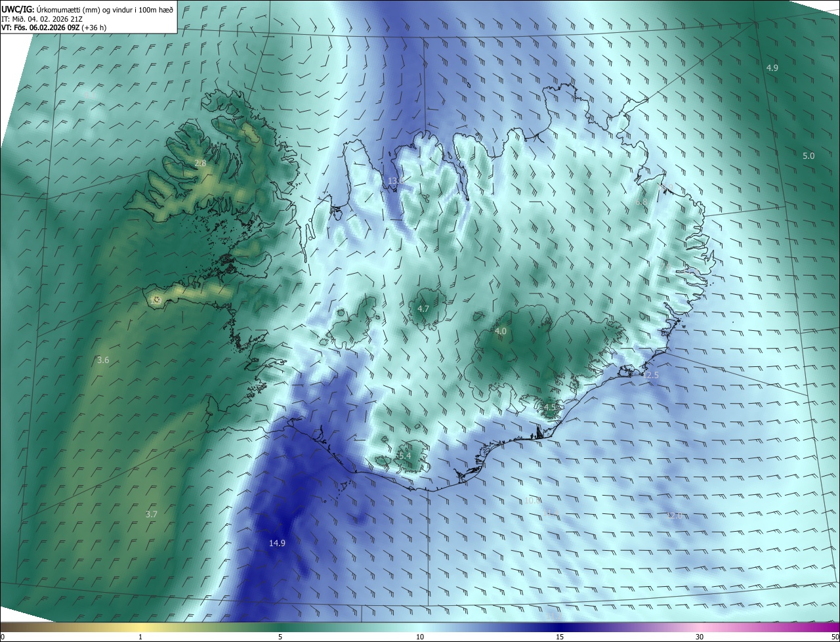Click the precipitation value label 14.9
Viewport: 840px width, 642px height.
(x=278, y=543)
